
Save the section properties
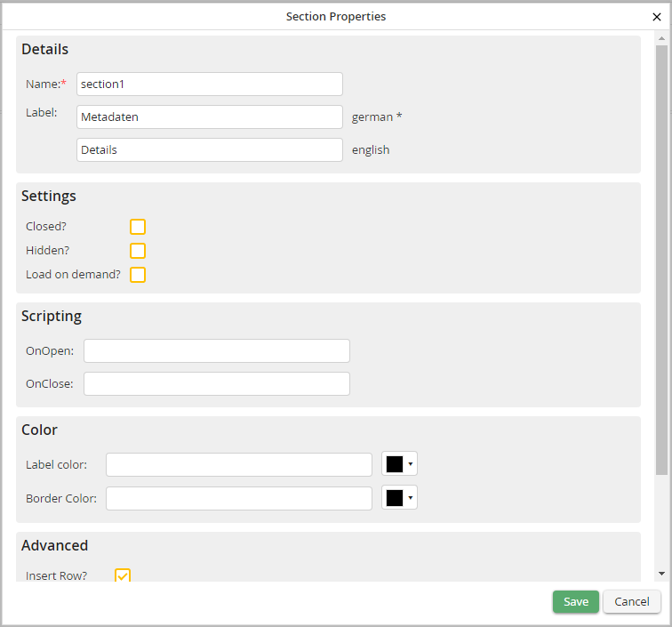(576, 601)
